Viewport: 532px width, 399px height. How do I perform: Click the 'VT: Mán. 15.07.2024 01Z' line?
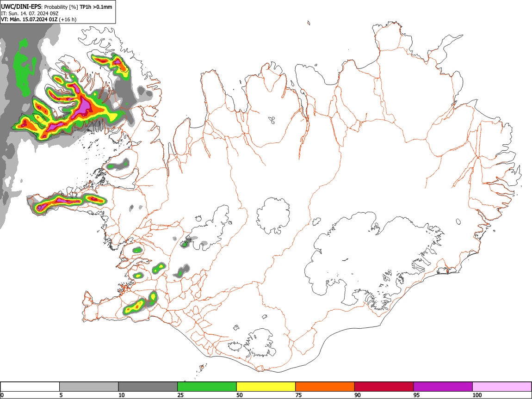click(x=29, y=19)
